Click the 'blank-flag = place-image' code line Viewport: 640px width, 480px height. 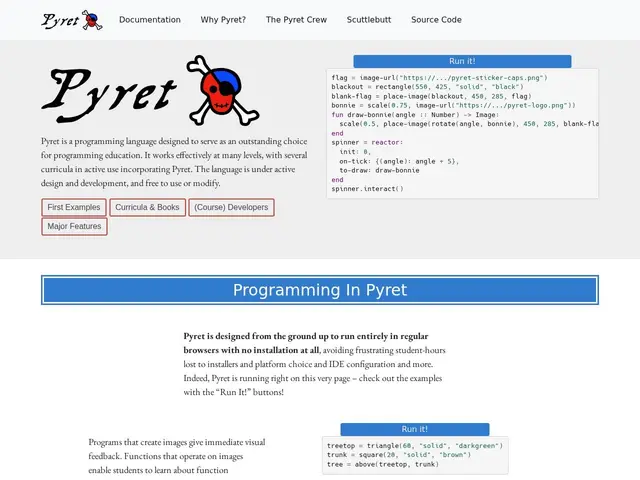[x=431, y=96]
